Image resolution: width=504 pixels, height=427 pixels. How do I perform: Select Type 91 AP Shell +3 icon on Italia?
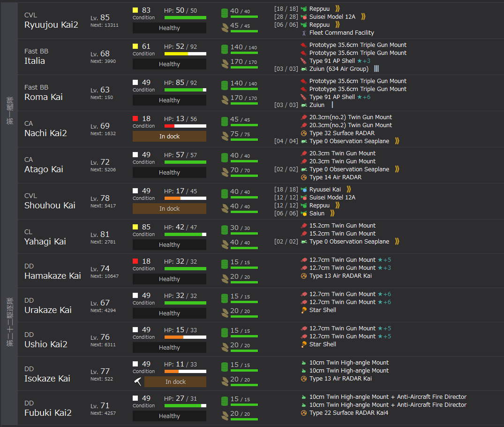[304, 61]
